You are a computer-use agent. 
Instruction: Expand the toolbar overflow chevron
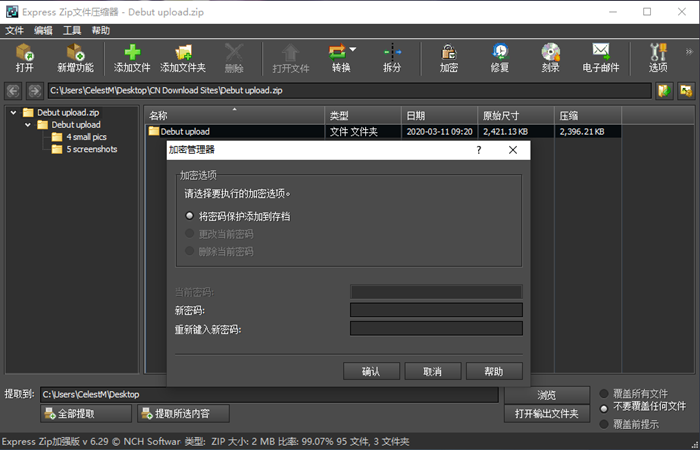(689, 52)
